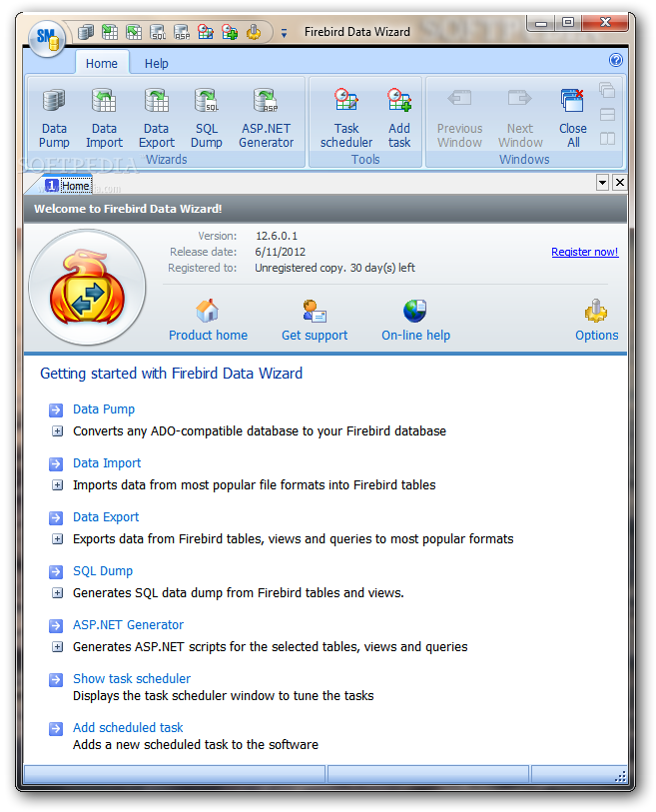Expand the Data Pump description plus box
656x812 pixels.
coord(58,431)
